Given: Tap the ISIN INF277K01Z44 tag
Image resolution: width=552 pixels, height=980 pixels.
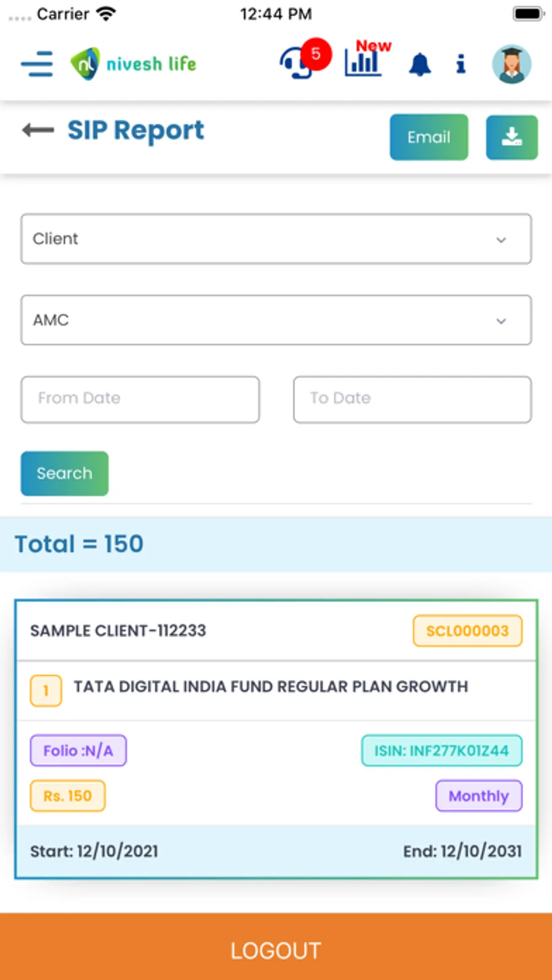Looking at the screenshot, I should tap(442, 751).
